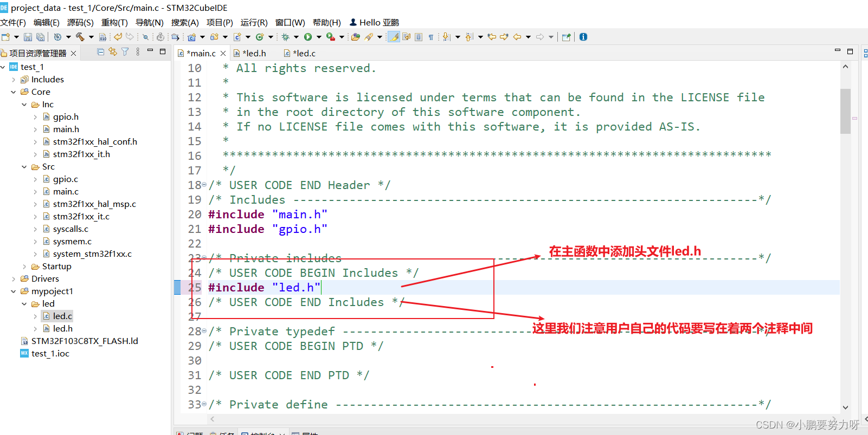The height and width of the screenshot is (435, 868).
Task: Open the 帮助(H) menu
Action: point(327,22)
